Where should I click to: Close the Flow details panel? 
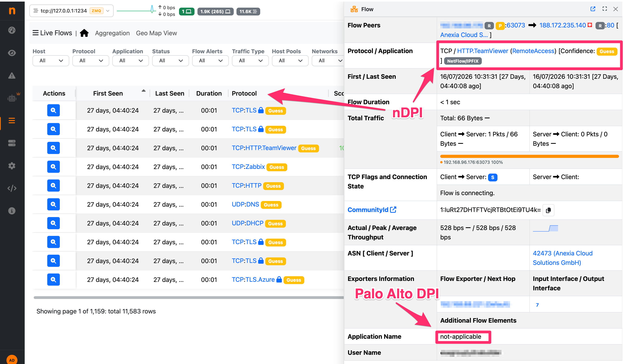(616, 9)
